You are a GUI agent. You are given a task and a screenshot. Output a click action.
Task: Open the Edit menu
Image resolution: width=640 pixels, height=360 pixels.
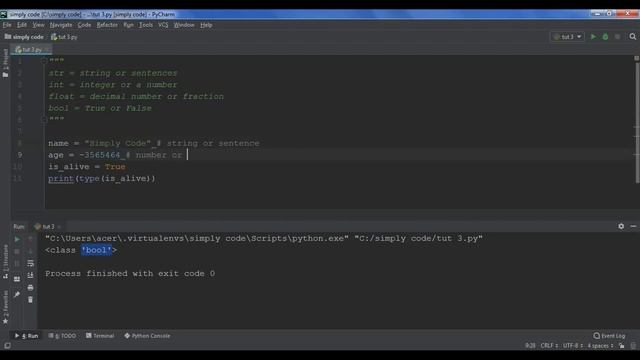pos(22,25)
